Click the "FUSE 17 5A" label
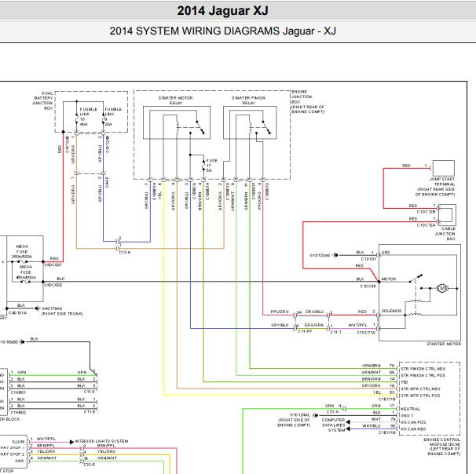The width and height of the screenshot is (476, 474). (211, 166)
